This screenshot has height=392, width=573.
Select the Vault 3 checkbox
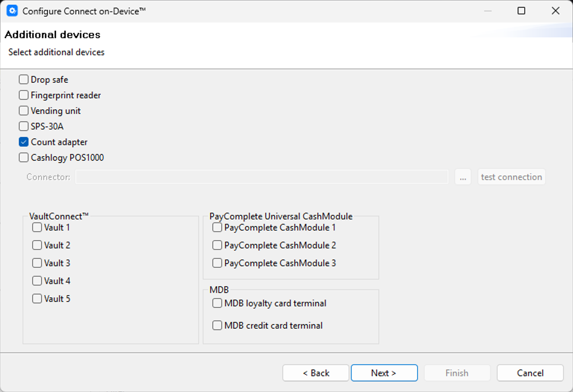(x=37, y=263)
